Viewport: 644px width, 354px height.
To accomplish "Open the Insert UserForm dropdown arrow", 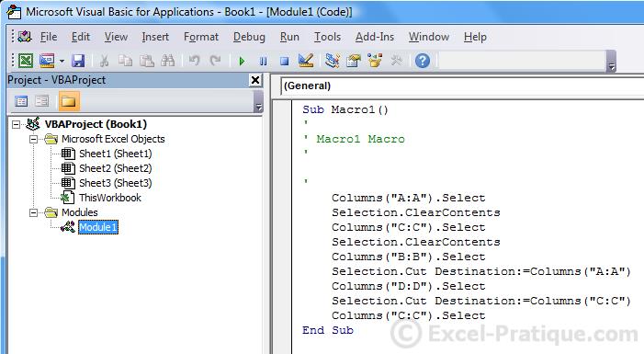I will click(x=62, y=62).
